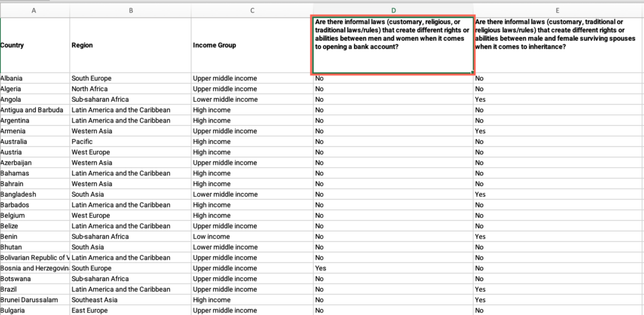Click Brunei Darussalam's Yes cell in column E

(x=558, y=300)
